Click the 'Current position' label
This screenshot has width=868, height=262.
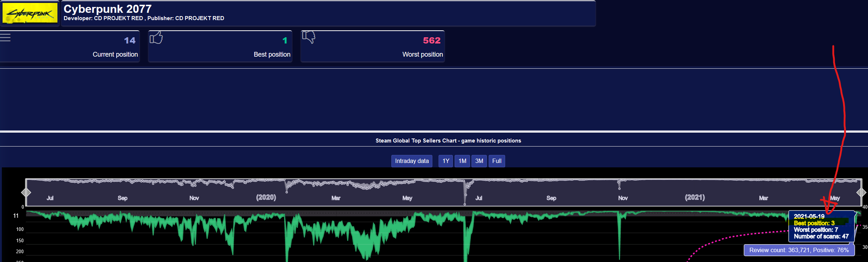(115, 54)
